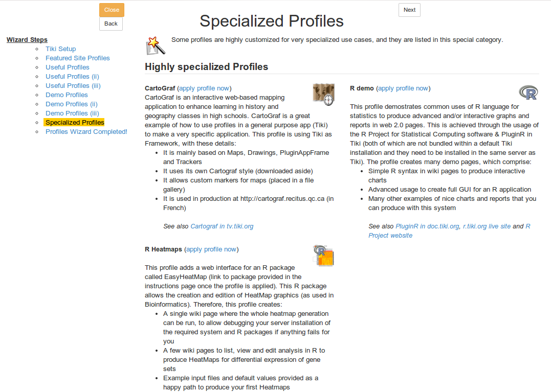Apply the R demo profile now
This screenshot has height=392, width=551.
click(403, 88)
